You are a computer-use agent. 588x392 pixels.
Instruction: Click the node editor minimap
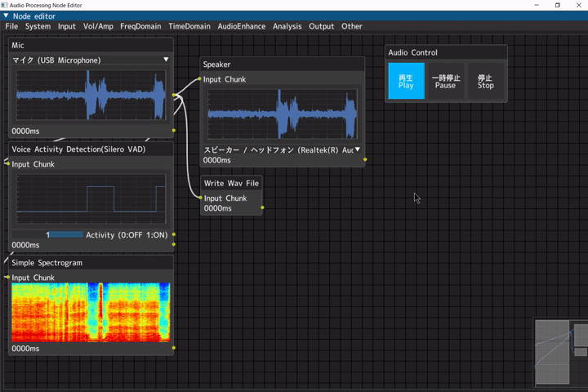561,353
